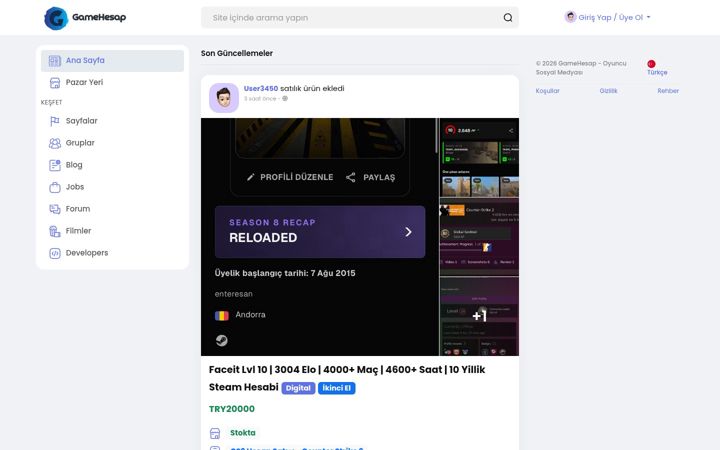Click the TRY20000 price text
Viewport: 720px width, 450px height.
pos(232,409)
